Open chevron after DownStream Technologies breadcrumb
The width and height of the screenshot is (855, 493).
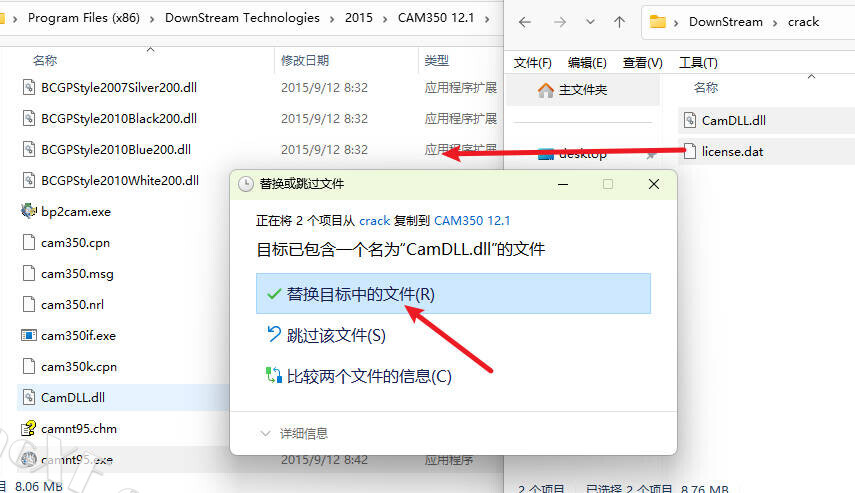332,19
